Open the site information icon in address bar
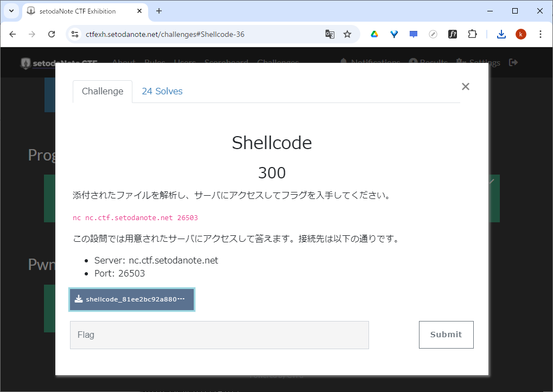 (75, 34)
